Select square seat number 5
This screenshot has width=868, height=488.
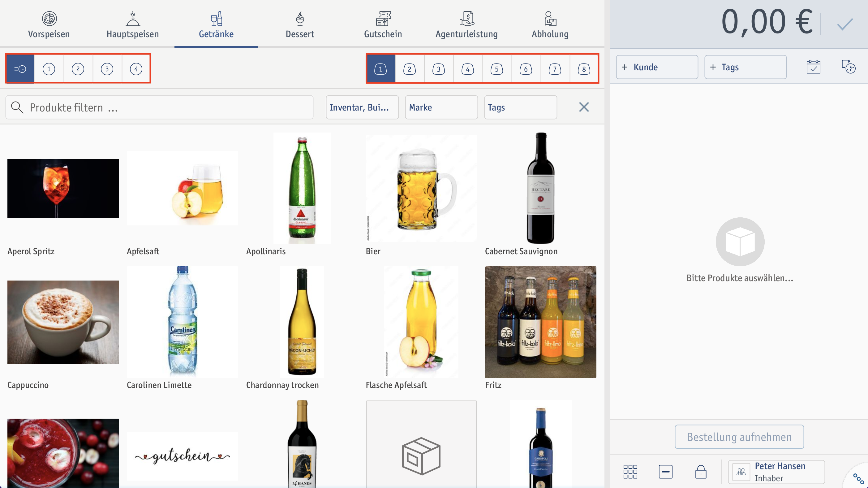click(497, 69)
